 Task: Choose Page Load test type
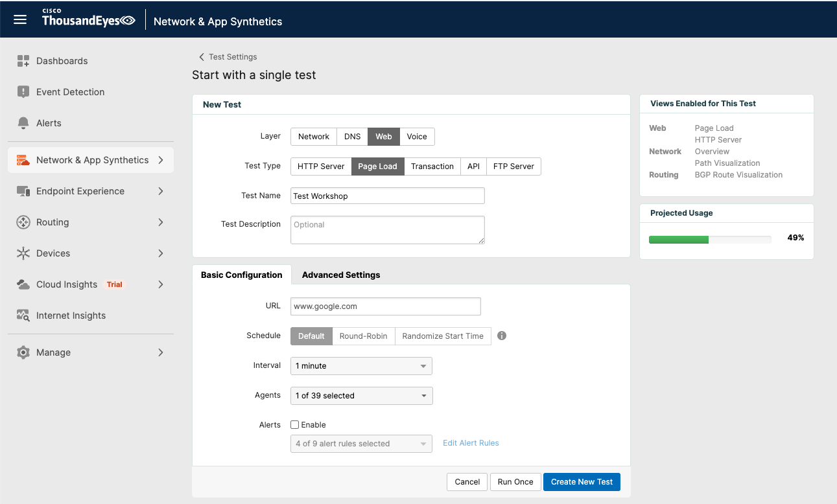coord(377,166)
